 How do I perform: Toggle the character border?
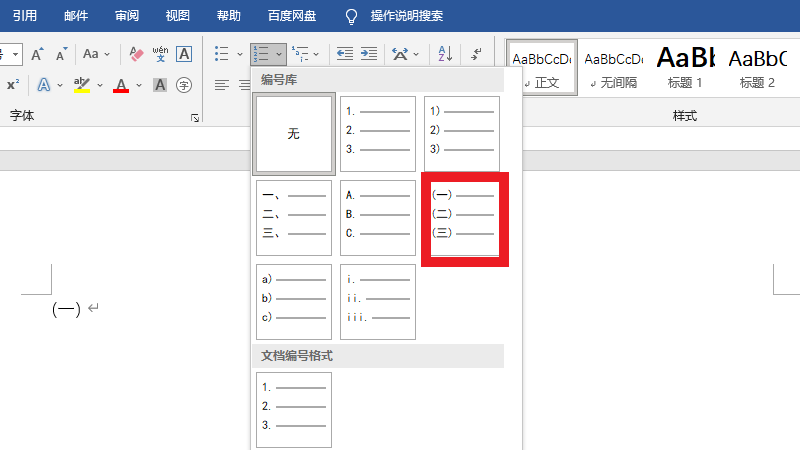point(184,54)
